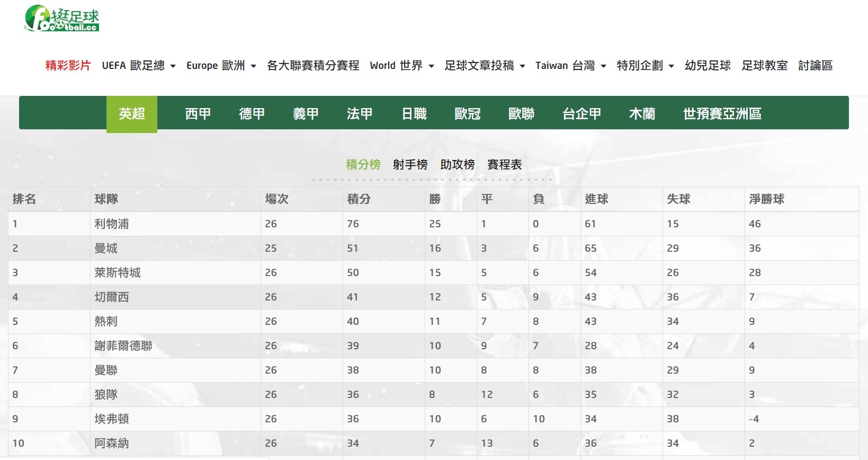The height and width of the screenshot is (460, 868).
Task: Switch to the 世預賽亞洲區 tab
Action: click(722, 114)
